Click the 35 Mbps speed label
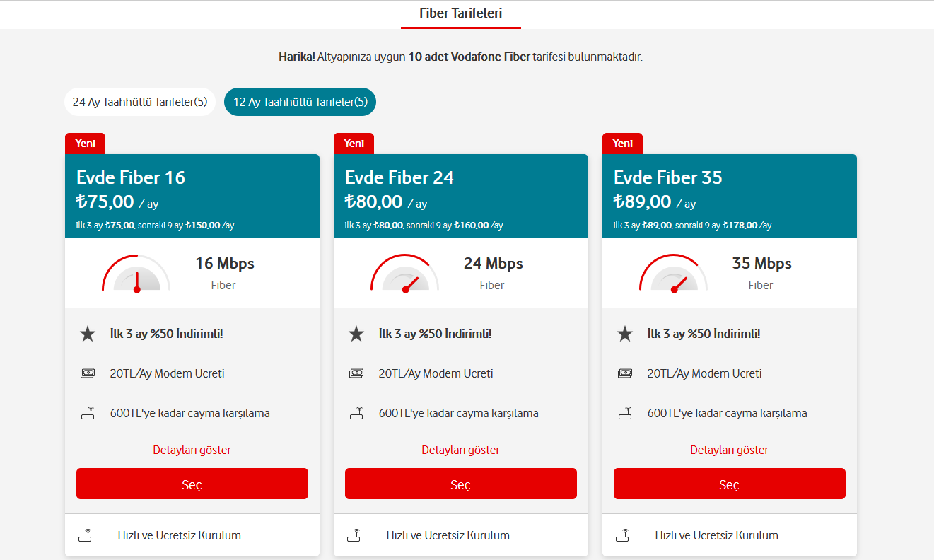The width and height of the screenshot is (934, 560). point(762,264)
